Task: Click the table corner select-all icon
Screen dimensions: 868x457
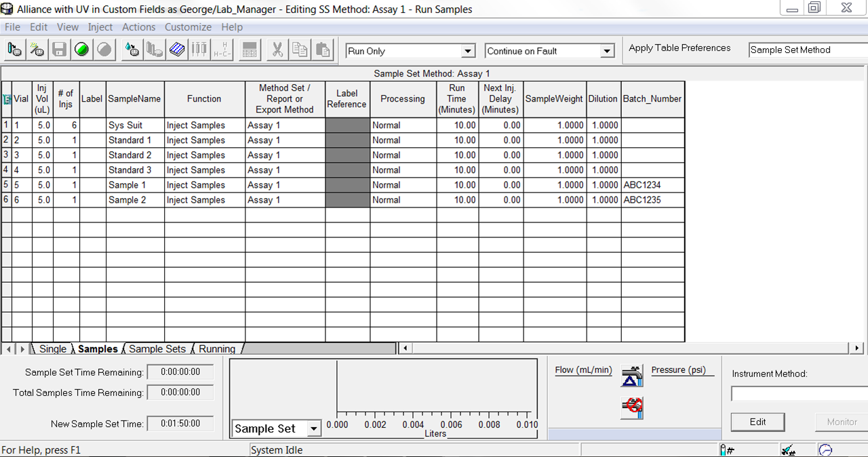Action: (x=7, y=99)
